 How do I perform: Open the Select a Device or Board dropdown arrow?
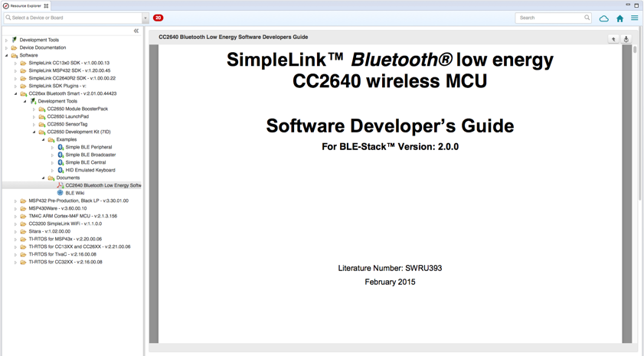click(x=145, y=18)
